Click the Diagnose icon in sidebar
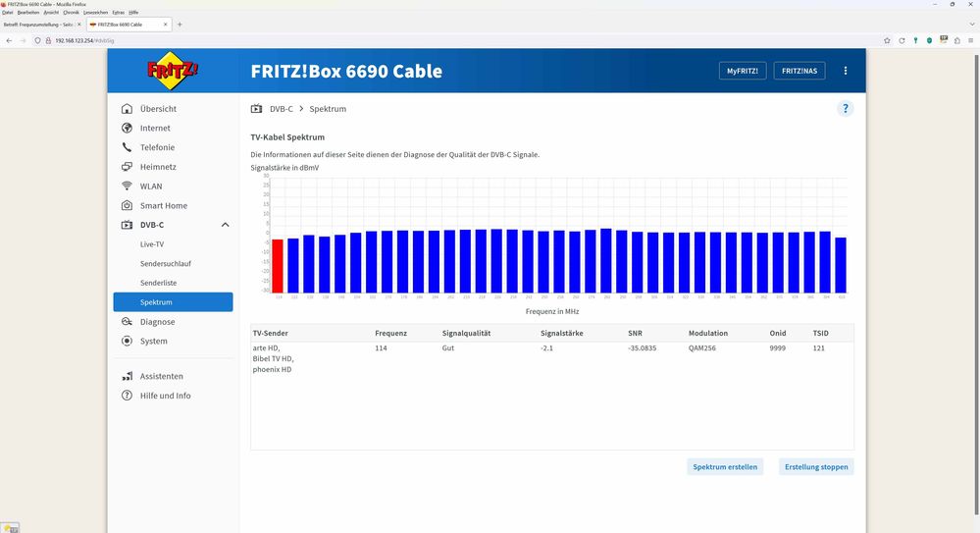The width and height of the screenshot is (980, 533). tap(127, 322)
